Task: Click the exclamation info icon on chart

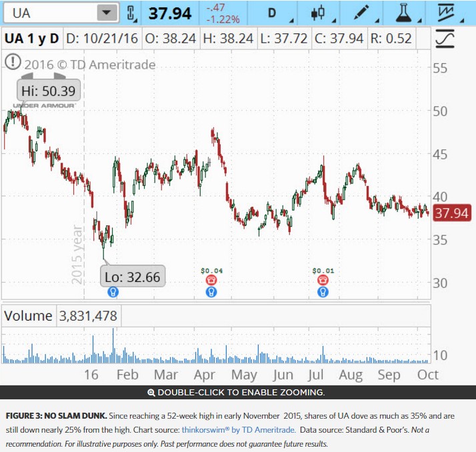Action: point(13,62)
